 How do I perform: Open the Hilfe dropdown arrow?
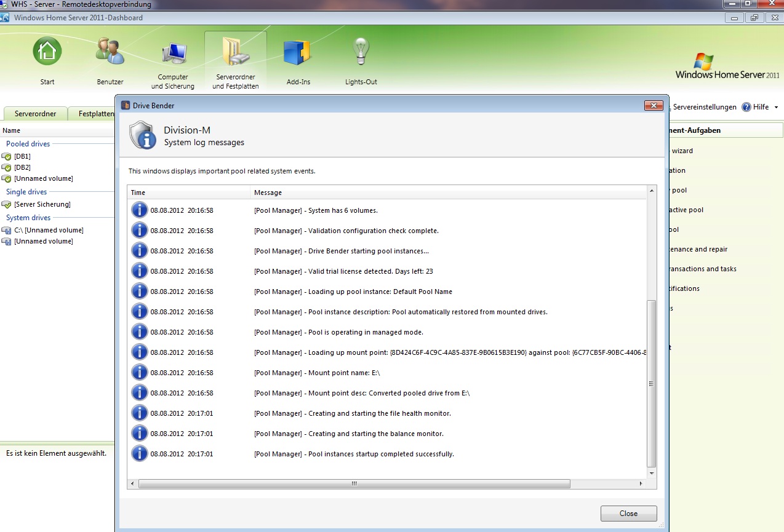click(x=776, y=107)
